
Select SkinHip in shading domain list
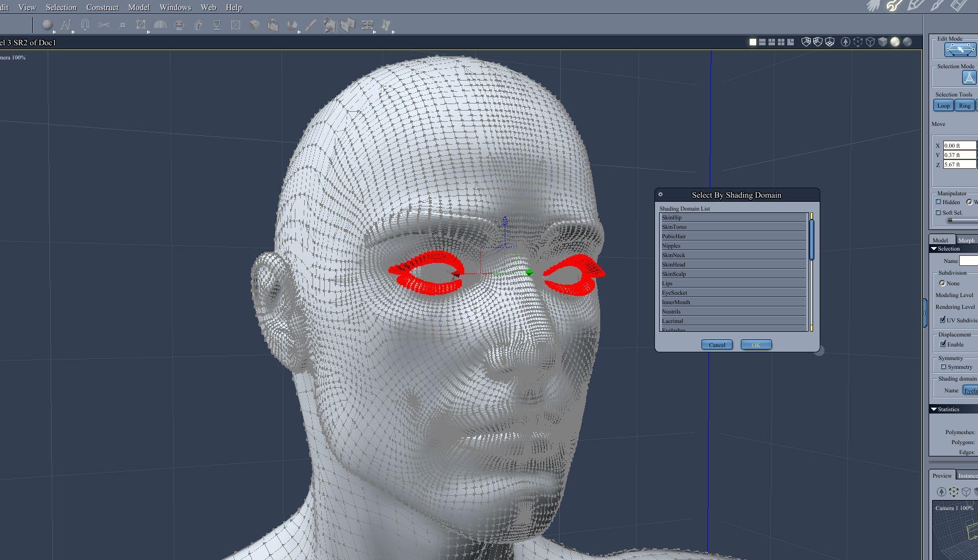click(x=733, y=218)
